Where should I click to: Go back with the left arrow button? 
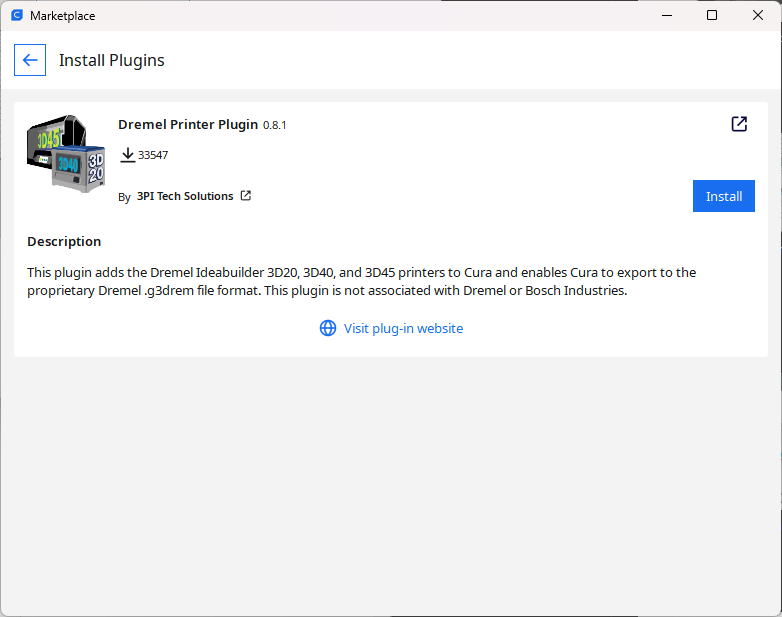pyautogui.click(x=30, y=60)
